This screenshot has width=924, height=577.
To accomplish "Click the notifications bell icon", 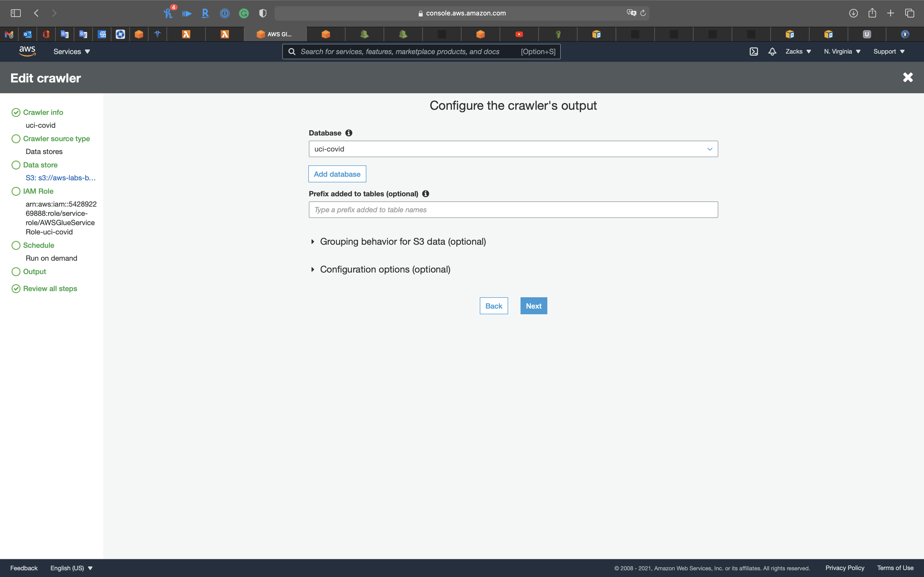I will pos(772,52).
